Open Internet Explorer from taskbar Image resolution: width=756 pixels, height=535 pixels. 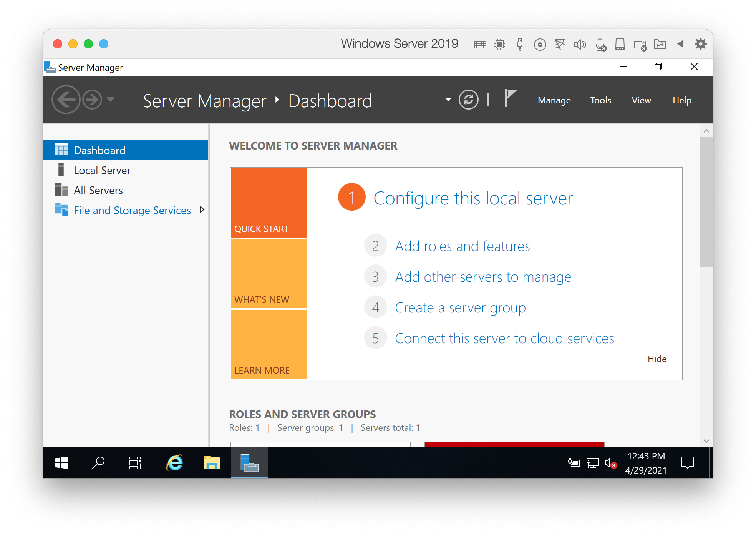click(175, 463)
